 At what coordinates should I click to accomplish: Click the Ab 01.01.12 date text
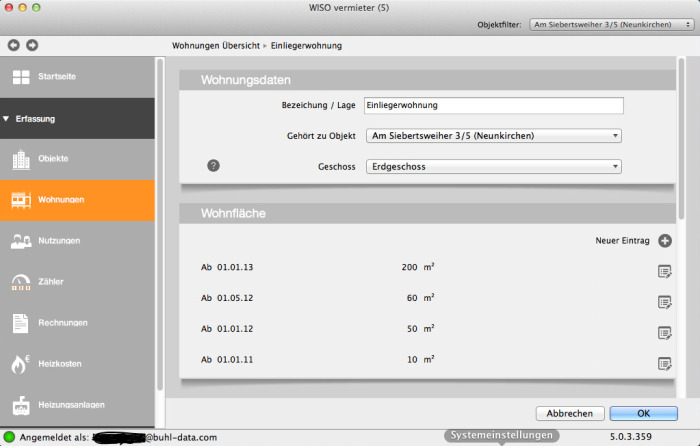227,329
